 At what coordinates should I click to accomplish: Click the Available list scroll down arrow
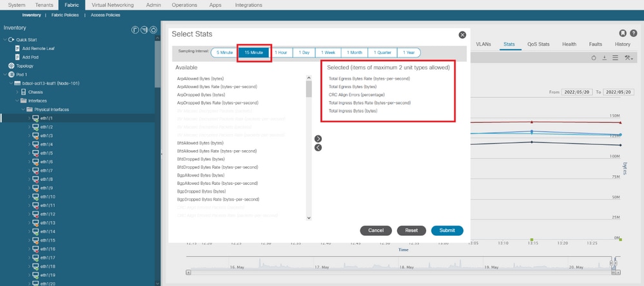tap(309, 218)
